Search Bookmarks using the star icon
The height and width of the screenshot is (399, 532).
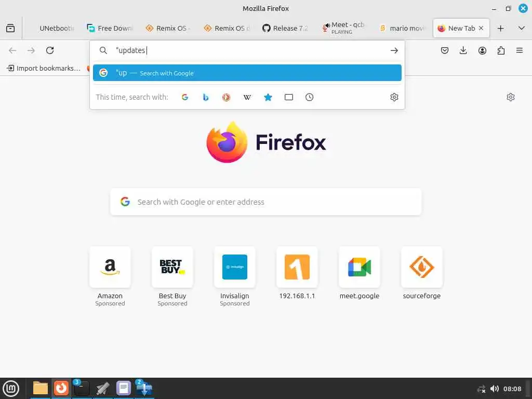(x=268, y=97)
